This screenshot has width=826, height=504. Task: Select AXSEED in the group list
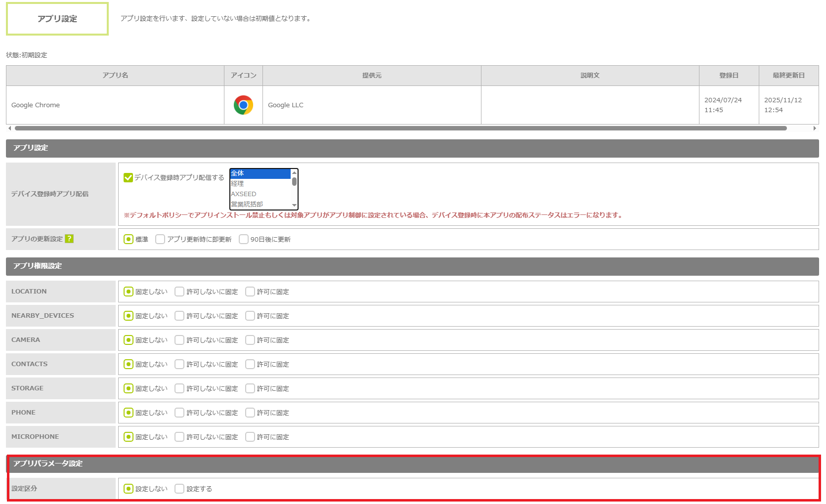pyautogui.click(x=260, y=194)
